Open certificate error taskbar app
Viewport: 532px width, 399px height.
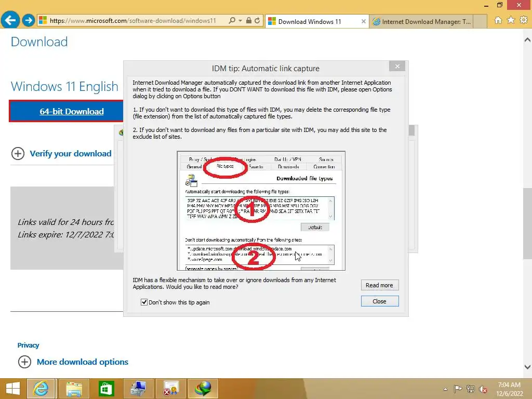[170, 389]
